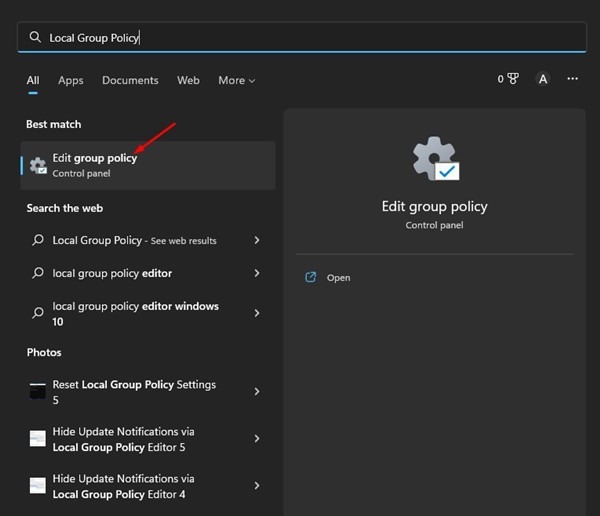Viewport: 600px width, 516px height.
Task: Click search icon beside local group policy editor
Action: [x=38, y=273]
